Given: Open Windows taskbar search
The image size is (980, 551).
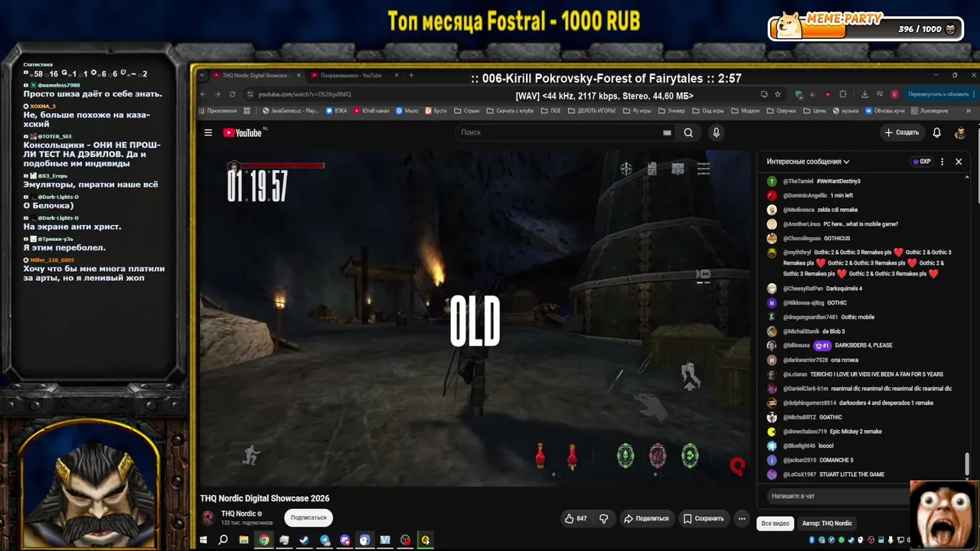Looking at the screenshot, I should 223,540.
